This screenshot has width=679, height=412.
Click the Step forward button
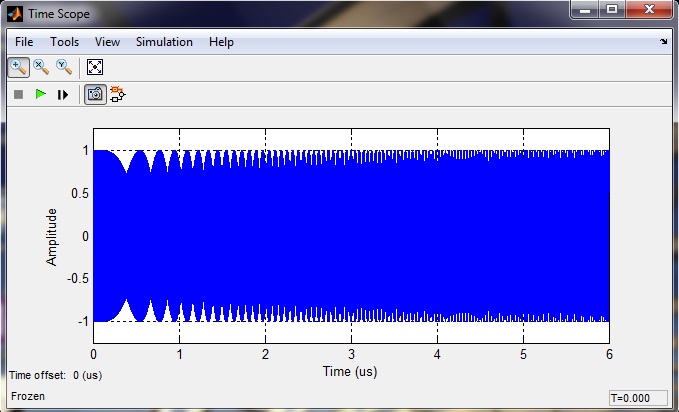[x=63, y=95]
